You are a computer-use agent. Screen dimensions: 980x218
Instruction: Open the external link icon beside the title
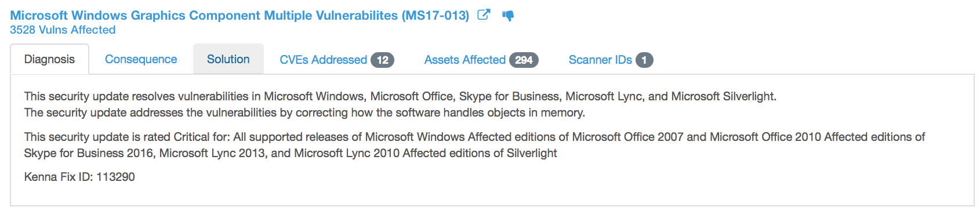(484, 15)
